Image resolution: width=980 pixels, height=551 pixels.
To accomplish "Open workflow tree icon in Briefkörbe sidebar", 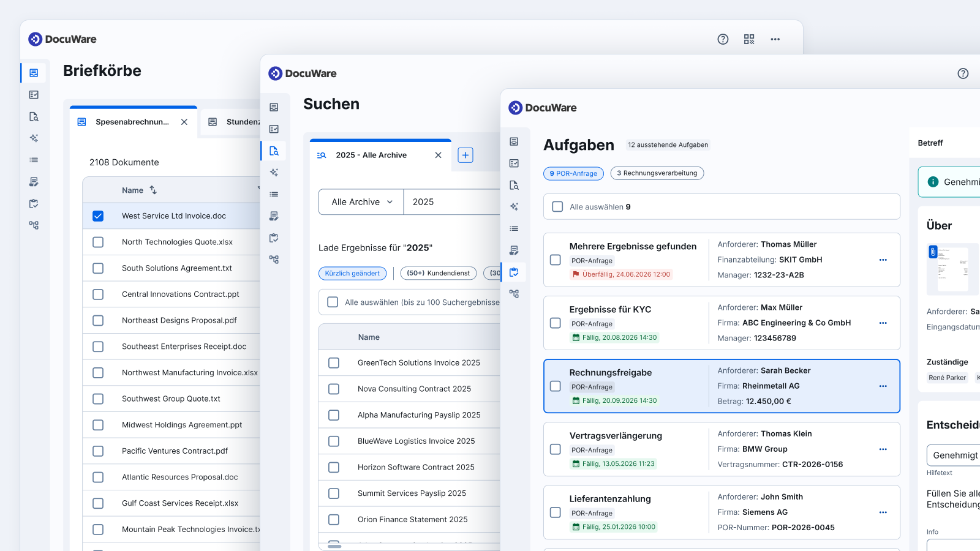I will pyautogui.click(x=34, y=225).
